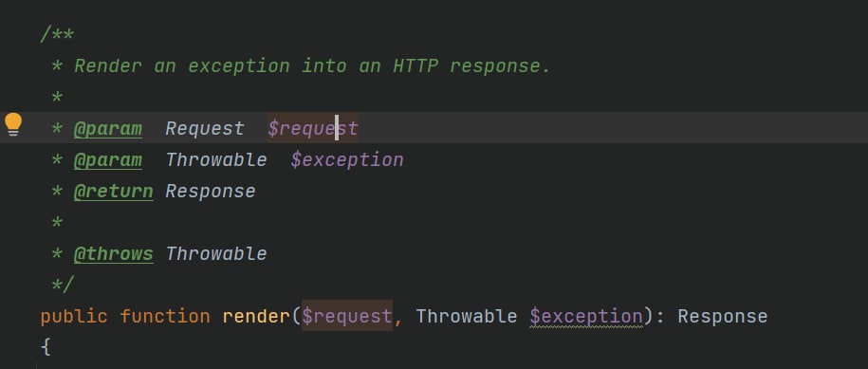The height and width of the screenshot is (369, 868).
Task: Click the Request type in the docblock
Action: (205, 128)
